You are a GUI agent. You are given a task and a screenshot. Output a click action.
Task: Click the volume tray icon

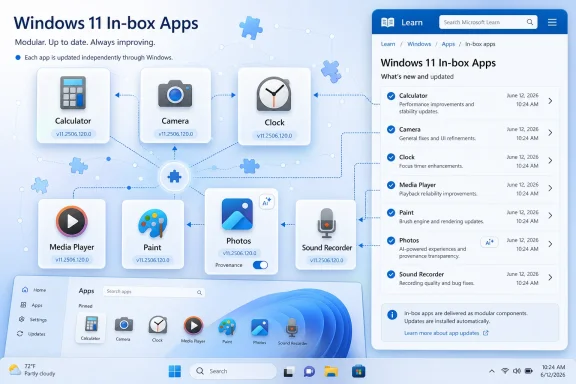point(517,371)
